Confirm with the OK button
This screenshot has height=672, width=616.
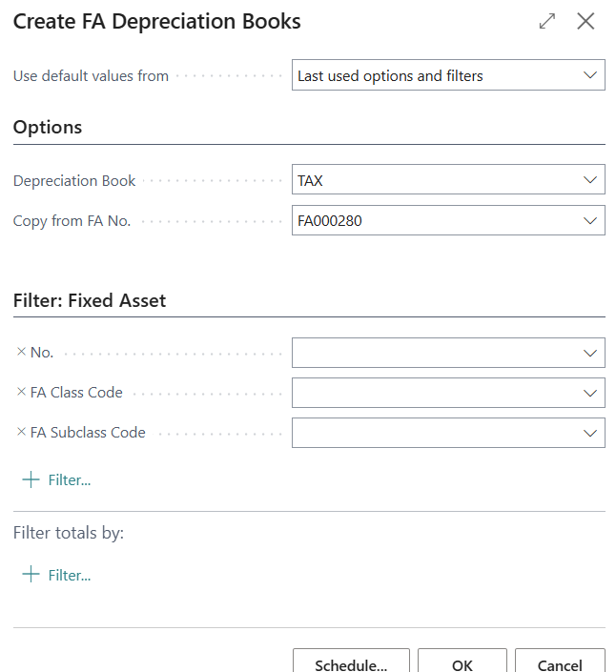tap(462, 663)
